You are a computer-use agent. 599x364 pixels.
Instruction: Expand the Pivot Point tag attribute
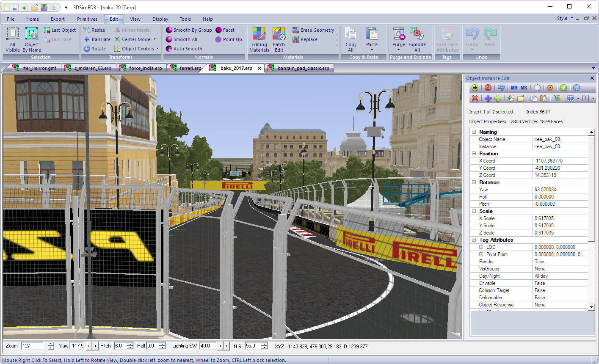tap(481, 254)
